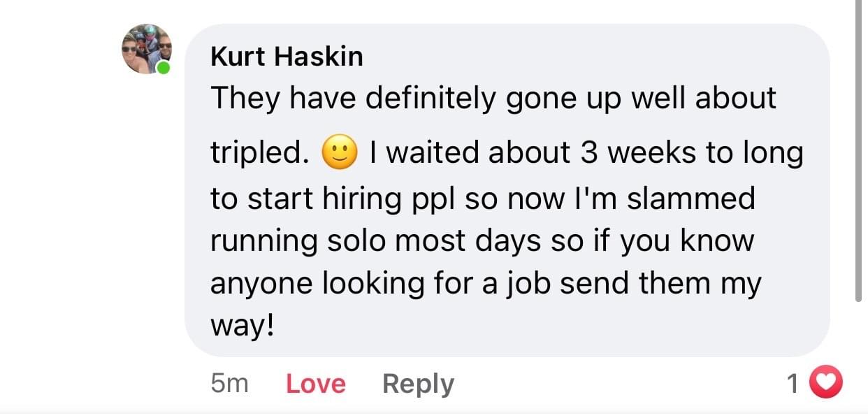
Task: Click the word "slammed" in the comment
Action: coord(690,199)
